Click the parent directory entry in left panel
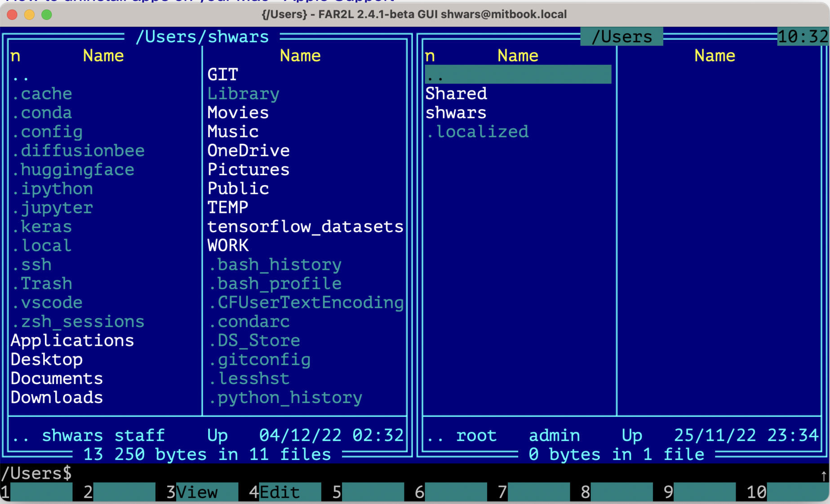The height and width of the screenshot is (504, 830). (x=21, y=75)
